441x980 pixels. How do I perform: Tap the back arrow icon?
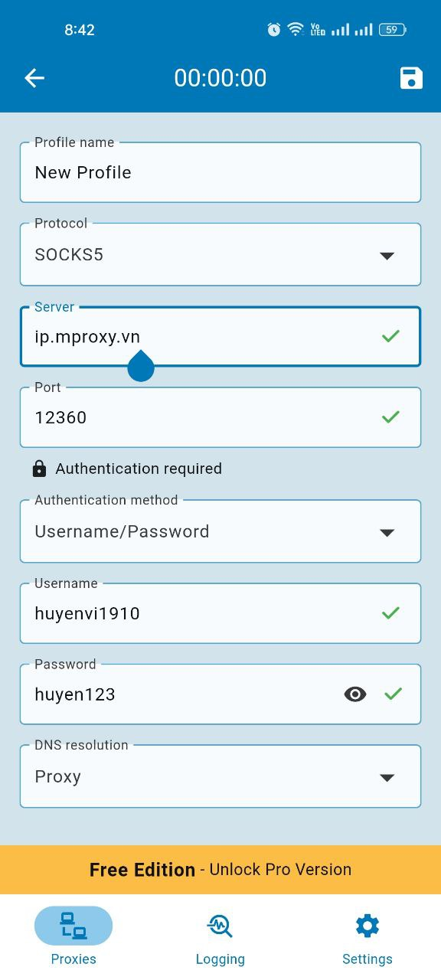coord(34,77)
